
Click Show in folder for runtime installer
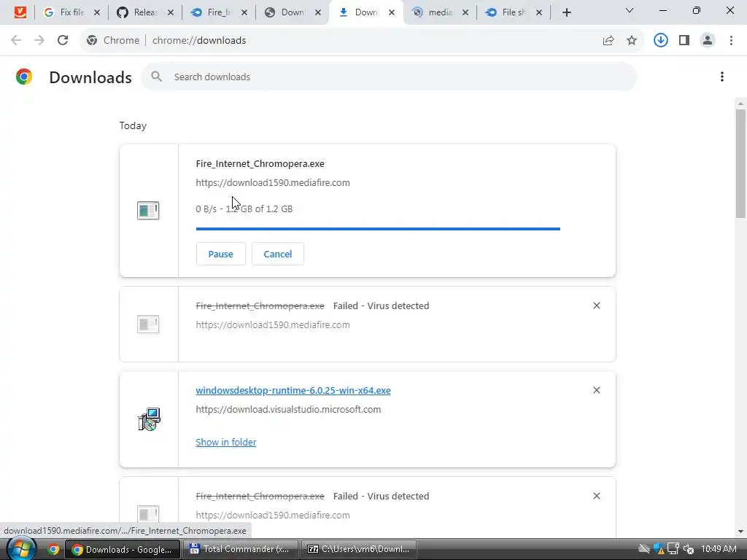226,443
